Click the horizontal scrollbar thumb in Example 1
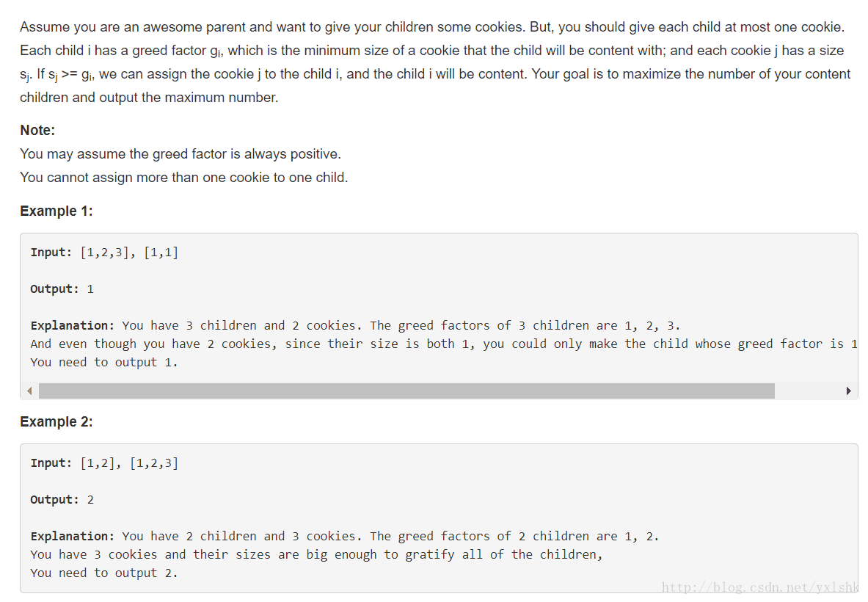Image resolution: width=868 pixels, height=602 pixels. click(x=406, y=391)
